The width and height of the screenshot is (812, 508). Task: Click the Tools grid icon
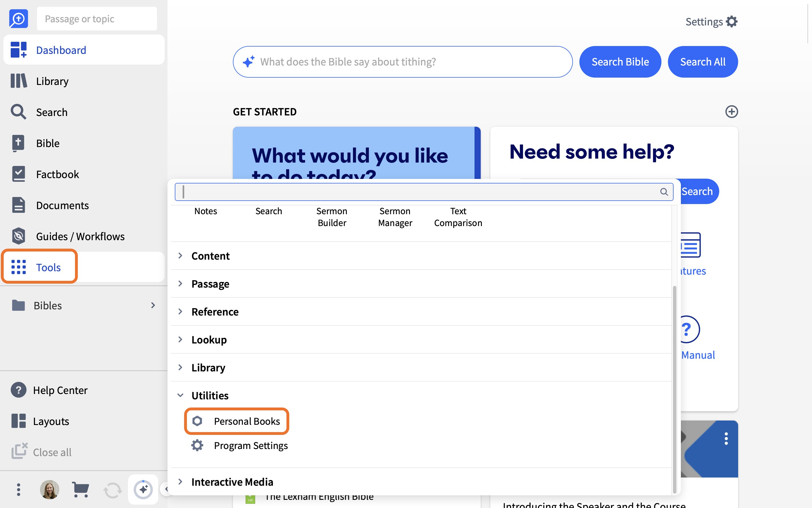tap(18, 267)
